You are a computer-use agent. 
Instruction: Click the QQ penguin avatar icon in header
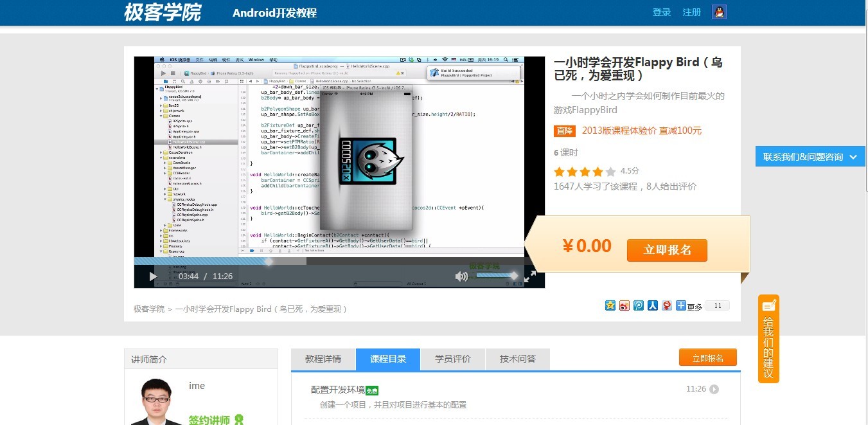(x=719, y=12)
